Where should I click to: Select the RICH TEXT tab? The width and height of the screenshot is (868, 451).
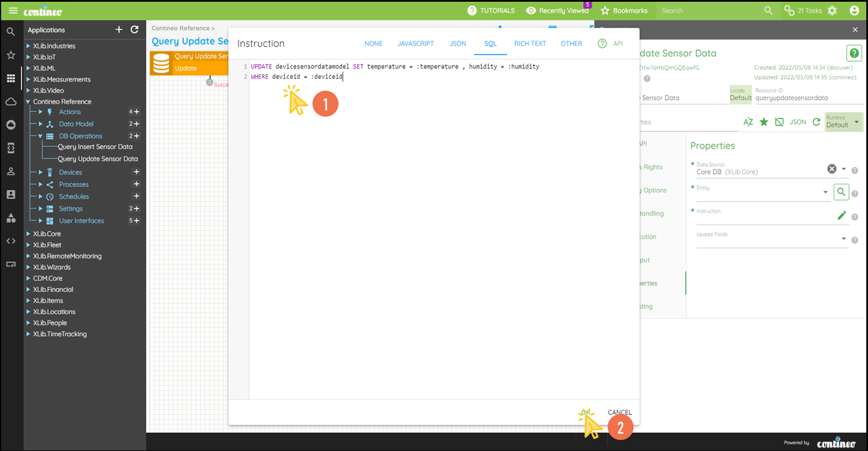530,43
